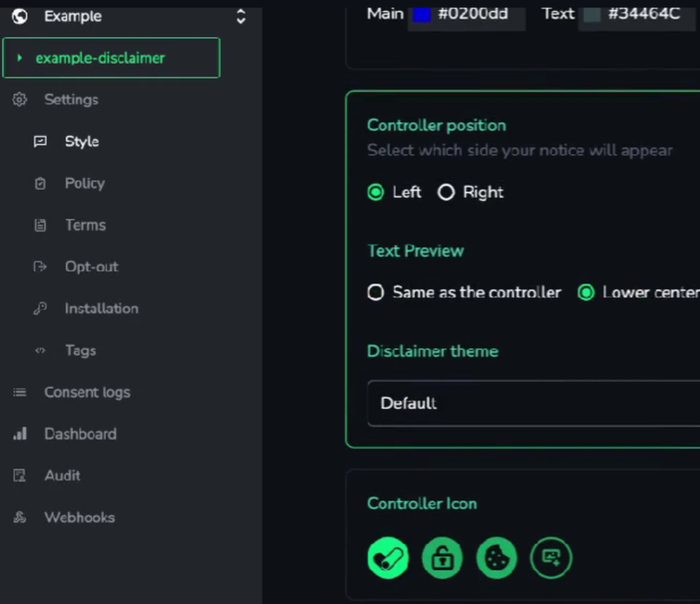Viewport: 700px width, 604px height.
Task: Go to the Consent logs section
Action: (87, 392)
